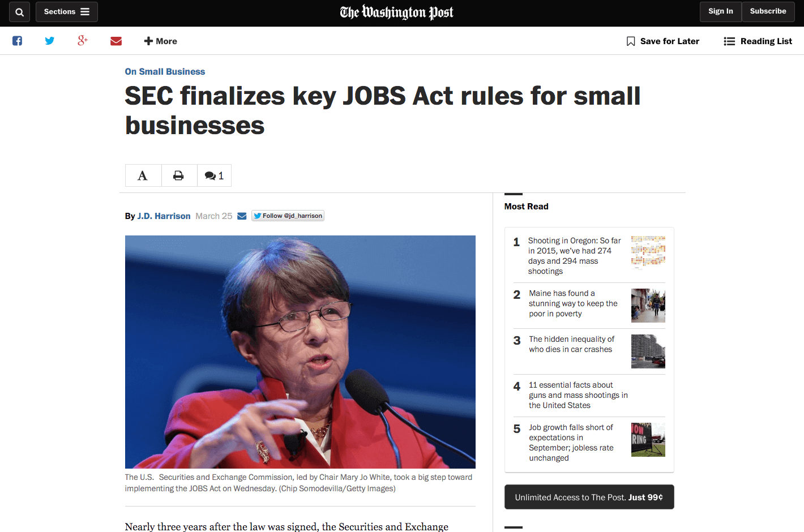Open the Reading List
The width and height of the screenshot is (804, 532).
click(758, 41)
